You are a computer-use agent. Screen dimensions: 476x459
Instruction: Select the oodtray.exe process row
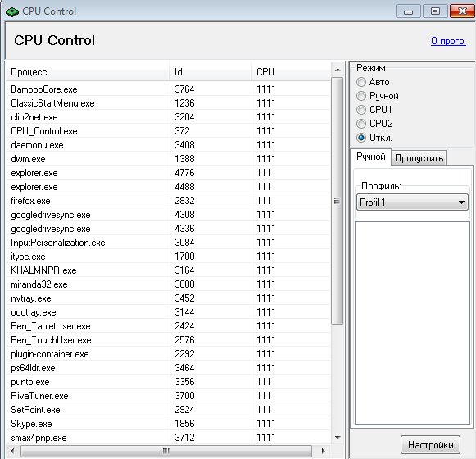click(x=168, y=312)
